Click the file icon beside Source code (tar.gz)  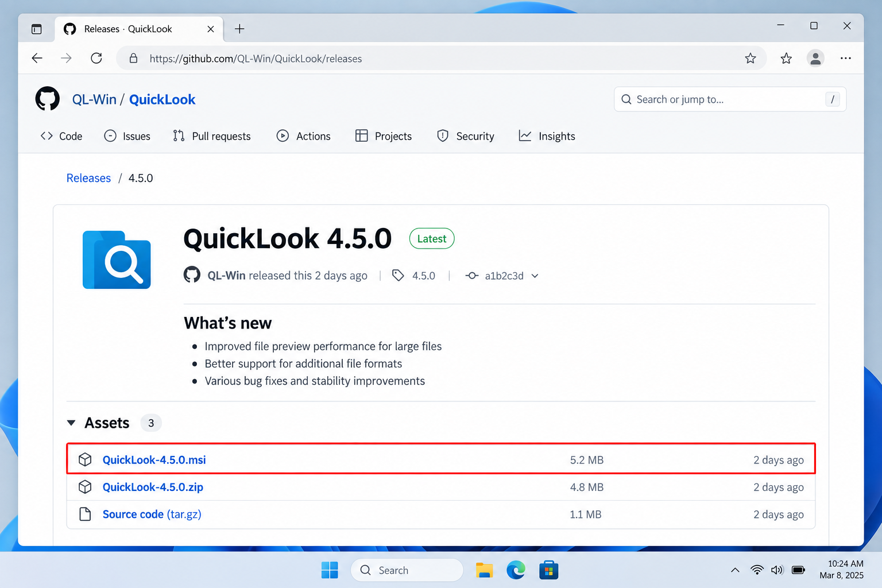coord(85,514)
